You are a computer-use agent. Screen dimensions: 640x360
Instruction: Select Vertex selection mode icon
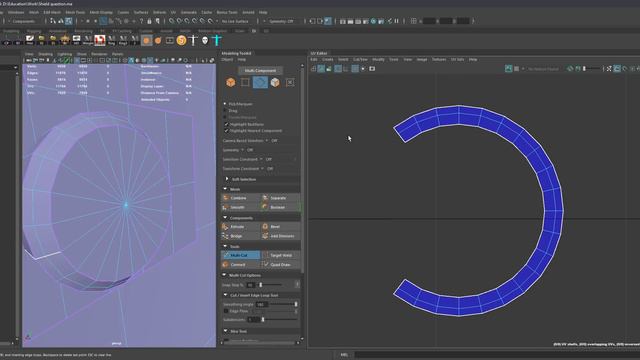[x=245, y=82]
